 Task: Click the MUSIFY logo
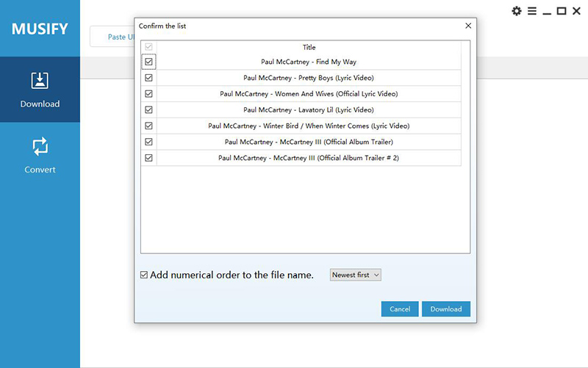(40, 29)
